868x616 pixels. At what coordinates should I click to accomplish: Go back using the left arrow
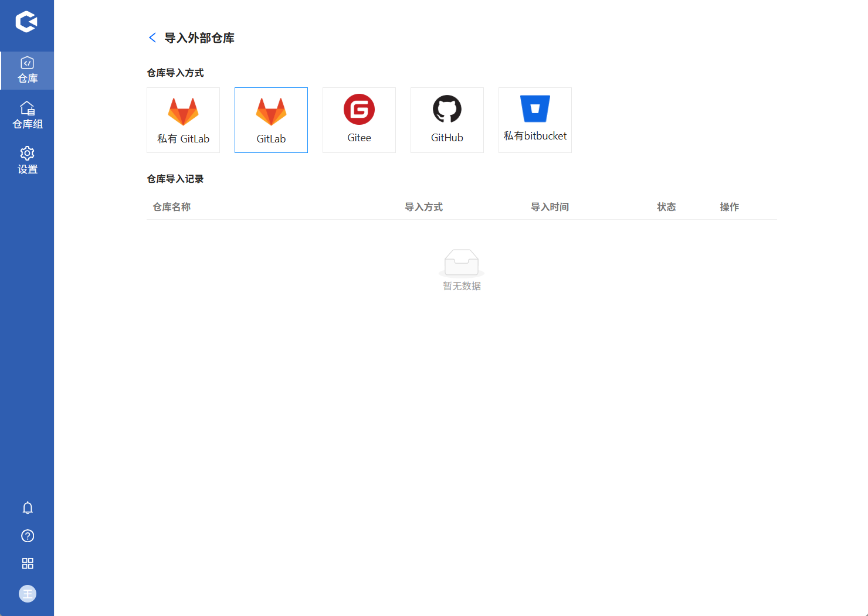(152, 38)
